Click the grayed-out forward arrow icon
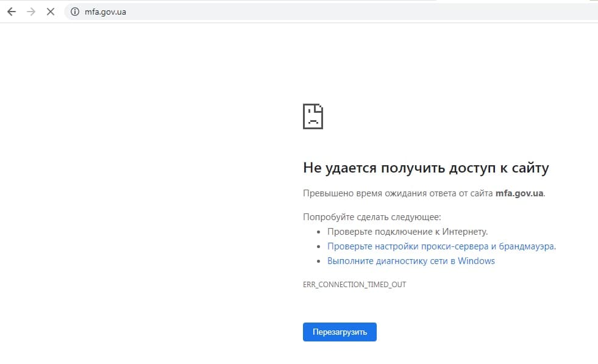This screenshot has height=364, width=598. click(x=30, y=11)
